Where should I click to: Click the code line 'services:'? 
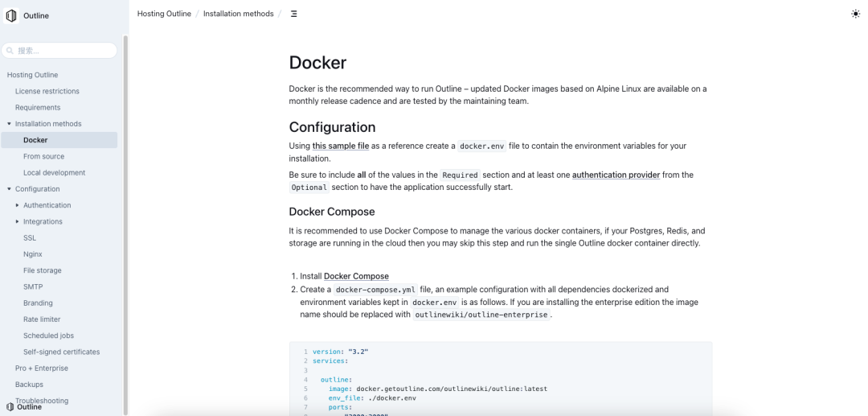pos(330,361)
